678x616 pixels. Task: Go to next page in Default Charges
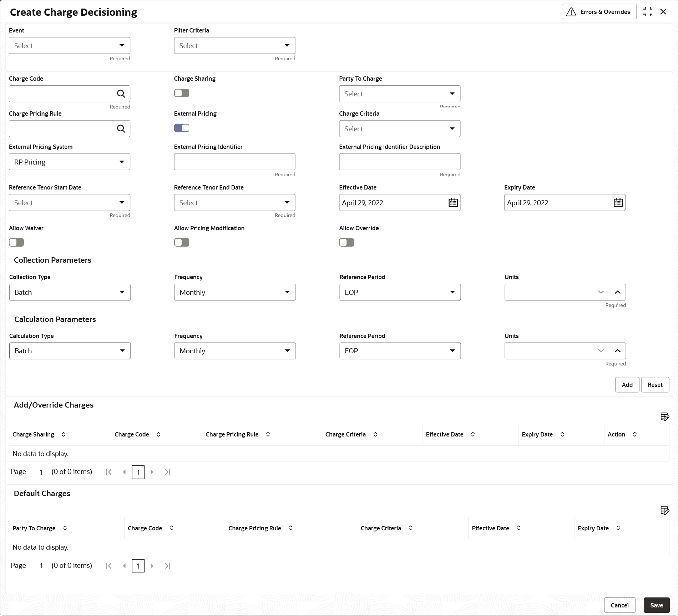[152, 566]
